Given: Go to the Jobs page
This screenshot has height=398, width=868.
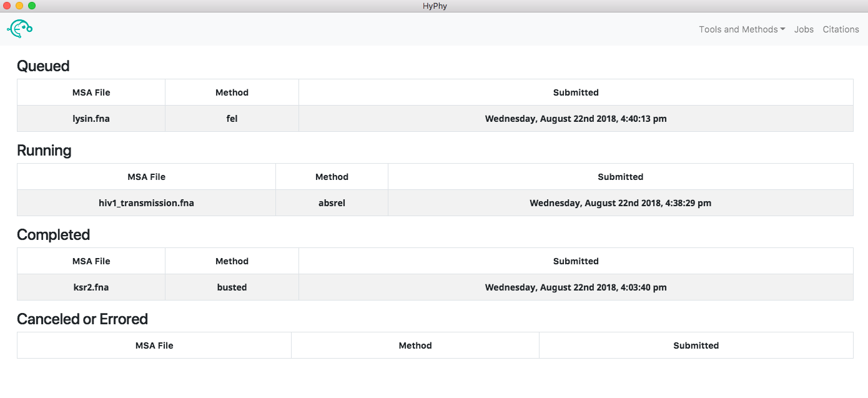Looking at the screenshot, I should coord(804,29).
